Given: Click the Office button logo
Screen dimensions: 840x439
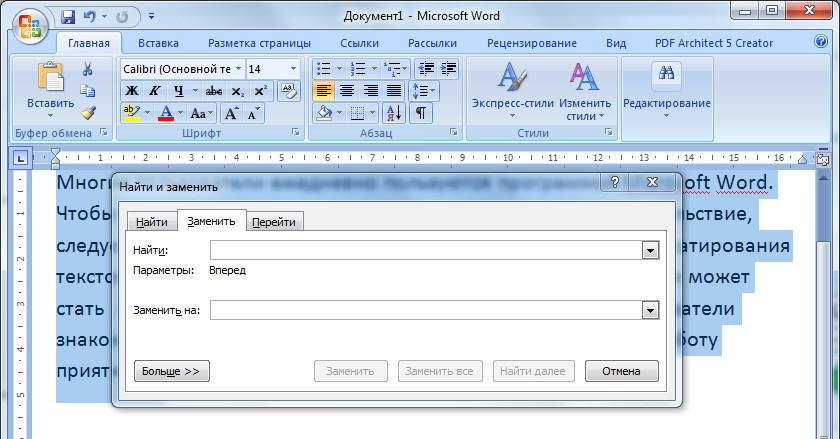Looking at the screenshot, I should coord(29,26).
